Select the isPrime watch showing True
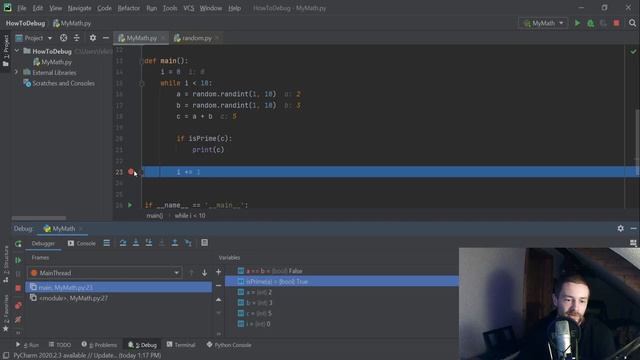This screenshot has width=640, height=360. coord(342,282)
